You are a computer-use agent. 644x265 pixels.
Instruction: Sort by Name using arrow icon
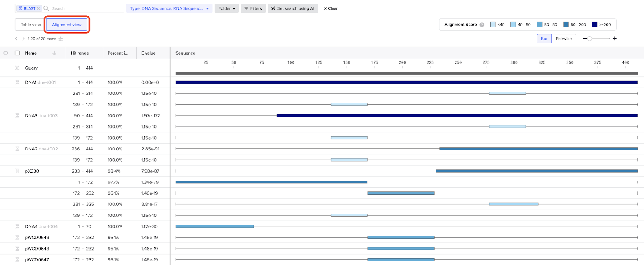click(54, 53)
